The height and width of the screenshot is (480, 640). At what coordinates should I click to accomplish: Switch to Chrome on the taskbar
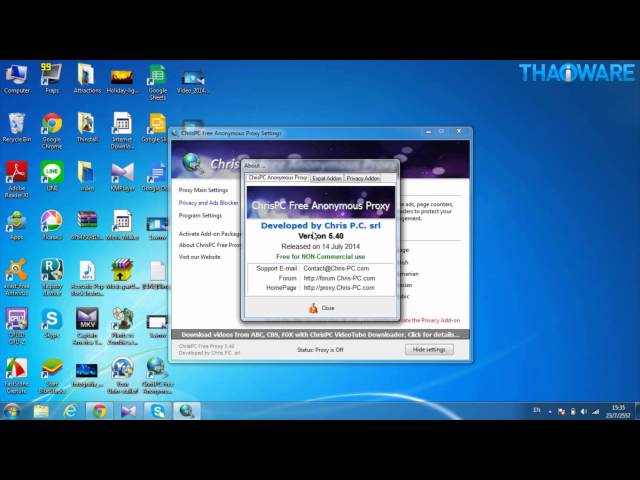[99, 411]
